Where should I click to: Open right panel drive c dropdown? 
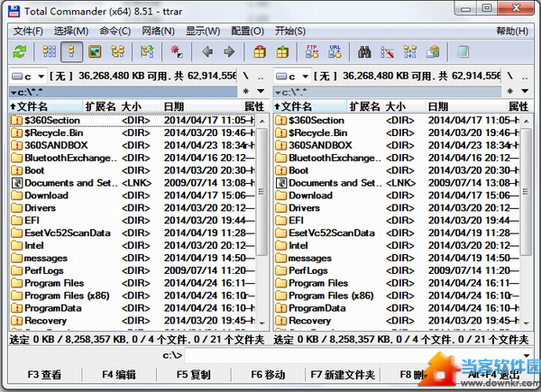292,77
